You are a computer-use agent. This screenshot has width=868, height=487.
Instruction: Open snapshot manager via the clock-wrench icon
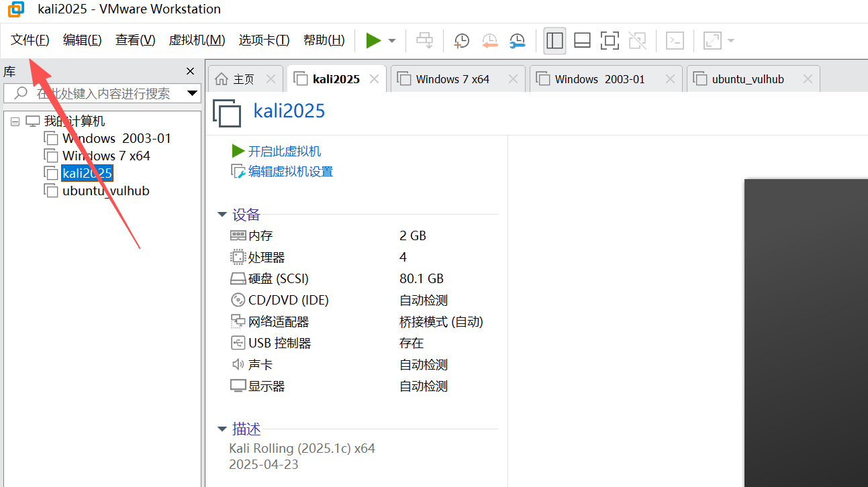click(x=517, y=40)
